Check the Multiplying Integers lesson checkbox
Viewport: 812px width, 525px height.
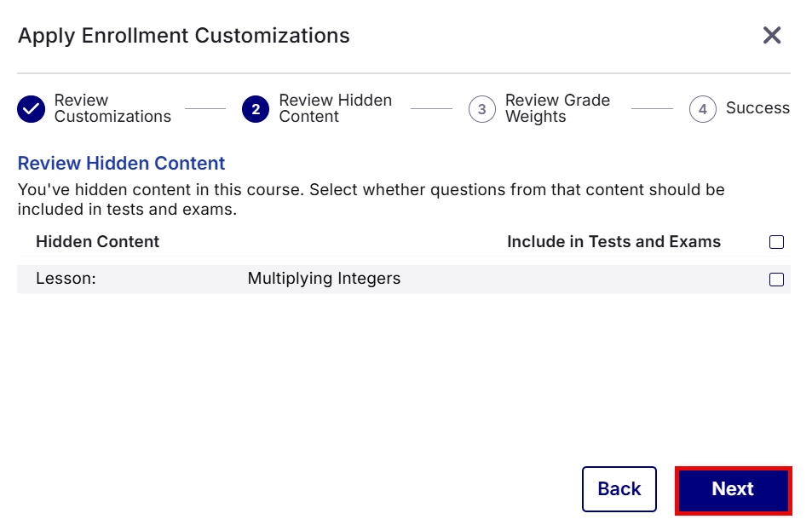tap(776, 280)
